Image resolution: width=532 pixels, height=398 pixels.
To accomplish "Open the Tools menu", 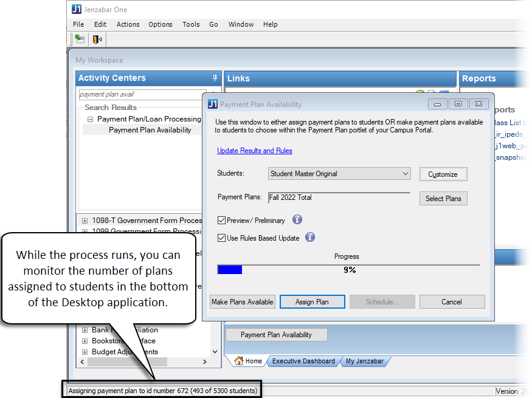I will (191, 24).
